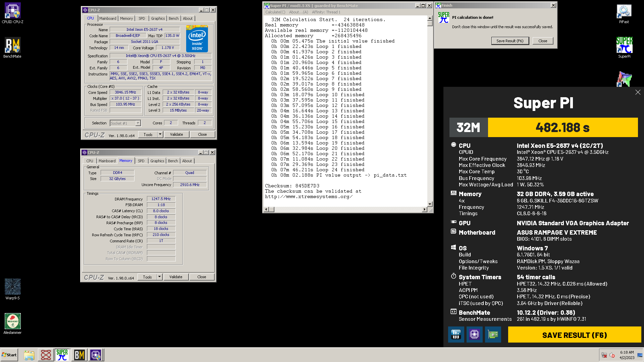Select Mainboard tab in top CPU-Z window
This screenshot has height=362, width=644.
tap(108, 18)
